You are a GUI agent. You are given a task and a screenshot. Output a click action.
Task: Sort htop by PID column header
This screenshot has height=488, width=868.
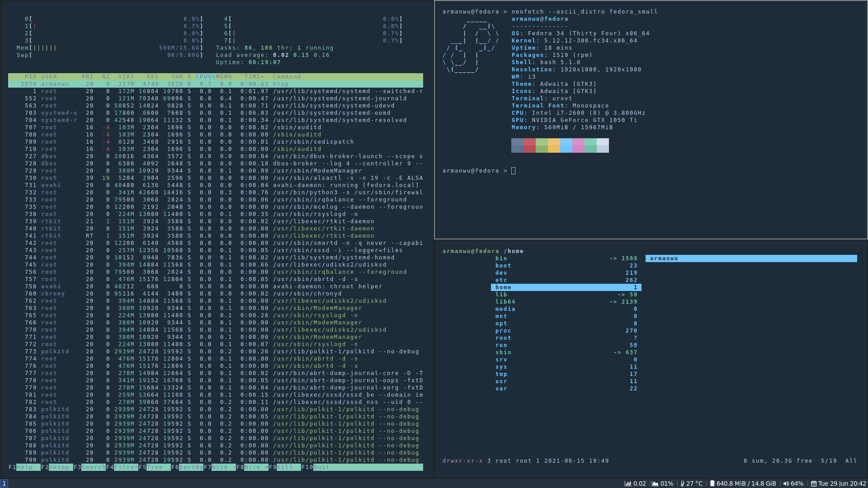(x=31, y=77)
